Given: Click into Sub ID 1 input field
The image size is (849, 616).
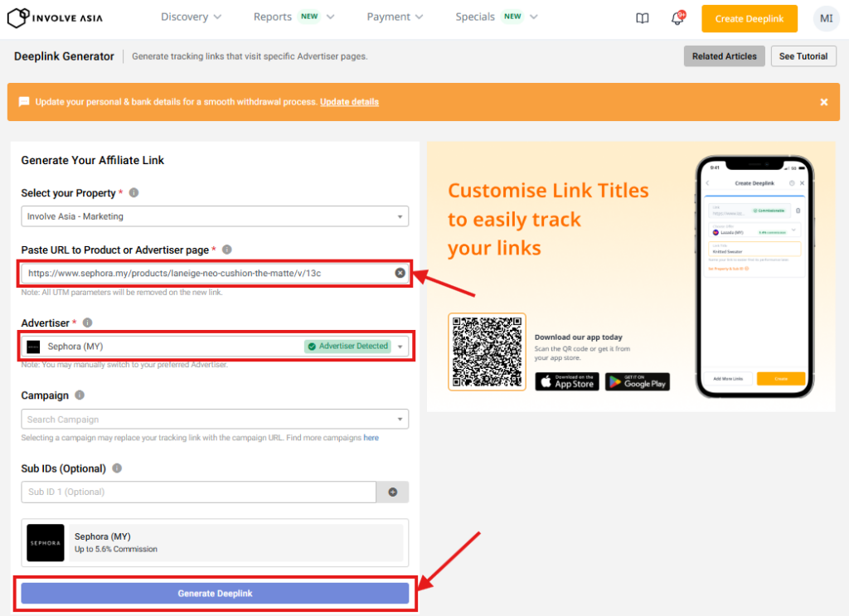Looking at the screenshot, I should point(198,492).
